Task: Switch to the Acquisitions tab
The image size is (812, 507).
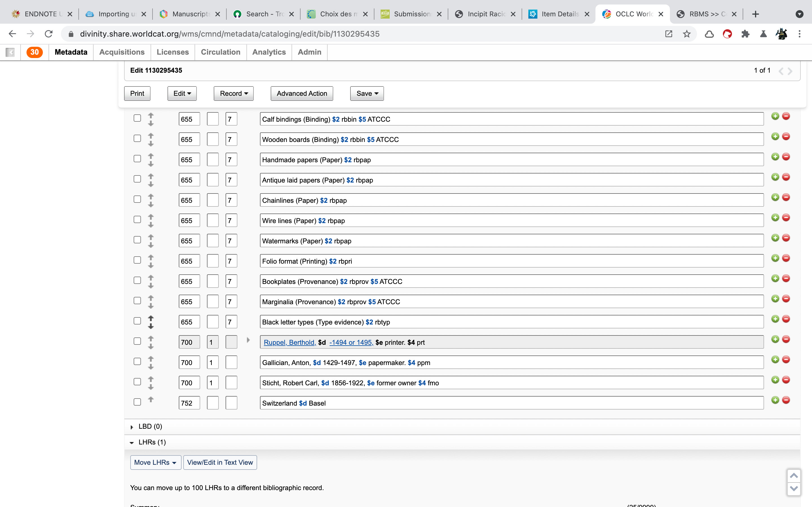Action: pos(122,52)
